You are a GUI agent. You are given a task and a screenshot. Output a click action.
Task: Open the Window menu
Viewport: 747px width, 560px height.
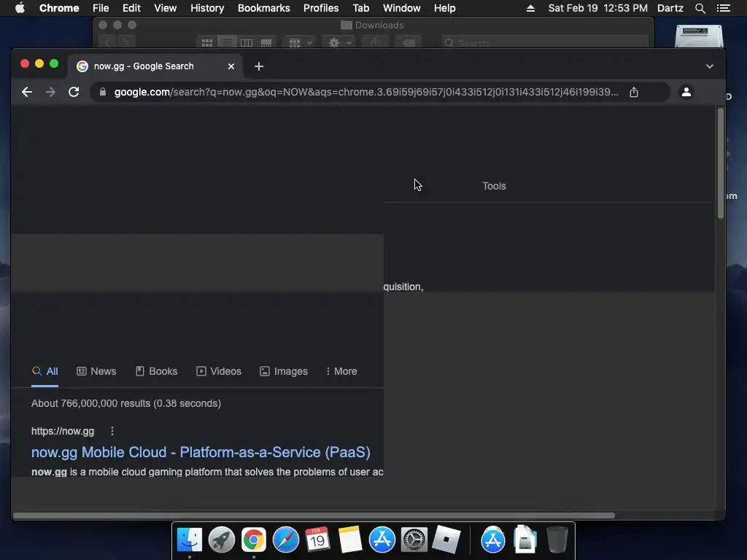pyautogui.click(x=402, y=8)
